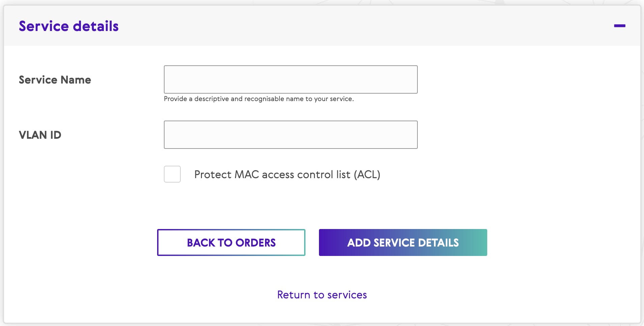Click the gradient-filled Add Service Details button

pyautogui.click(x=403, y=242)
